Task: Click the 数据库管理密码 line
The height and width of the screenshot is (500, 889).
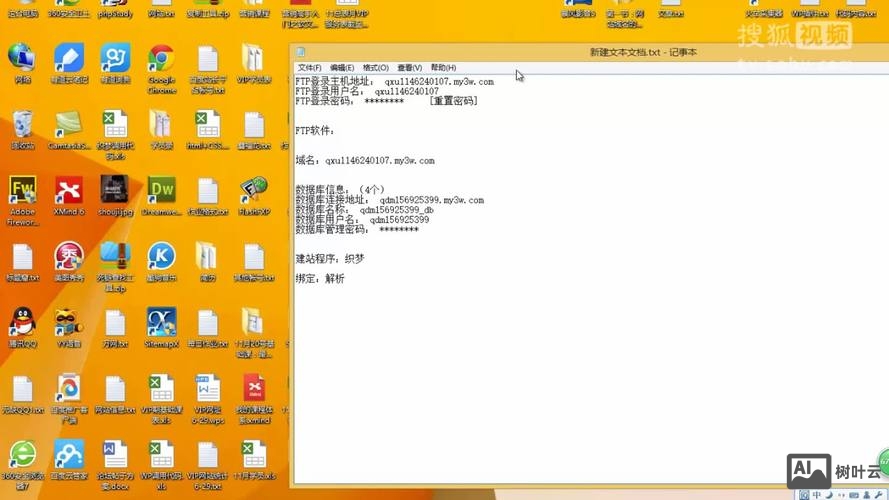Action: point(357,229)
